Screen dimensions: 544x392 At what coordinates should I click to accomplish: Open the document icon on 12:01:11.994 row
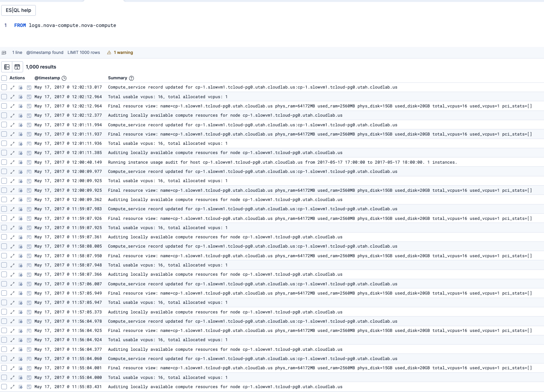point(29,125)
